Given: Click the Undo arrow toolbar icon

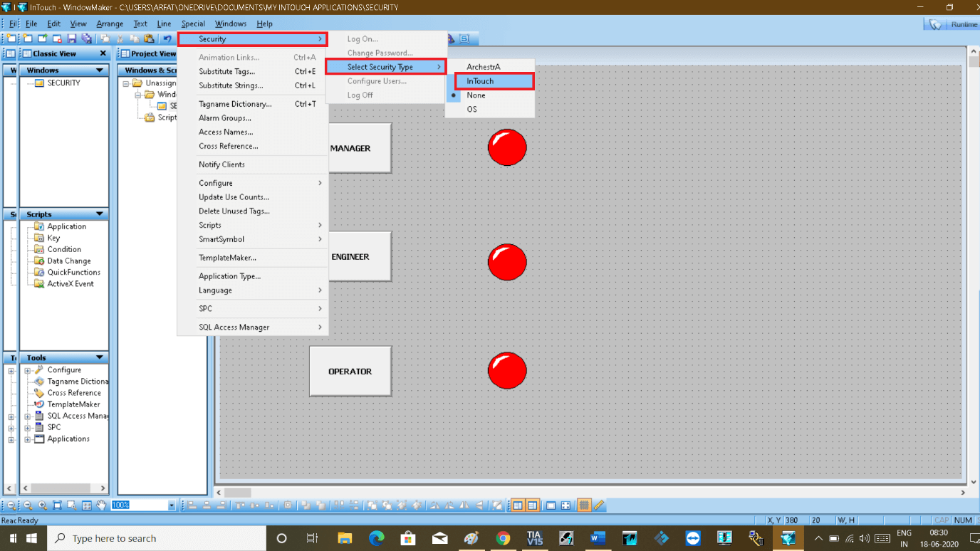Looking at the screenshot, I should pos(167,38).
